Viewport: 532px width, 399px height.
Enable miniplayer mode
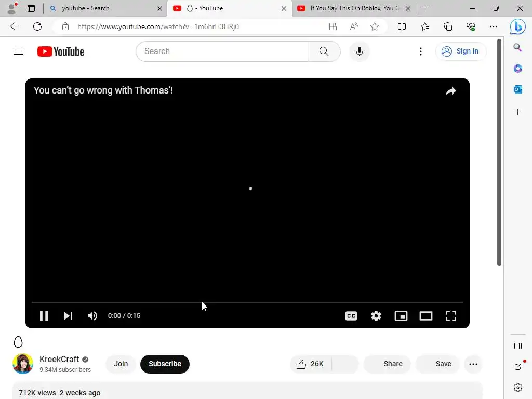(401, 316)
